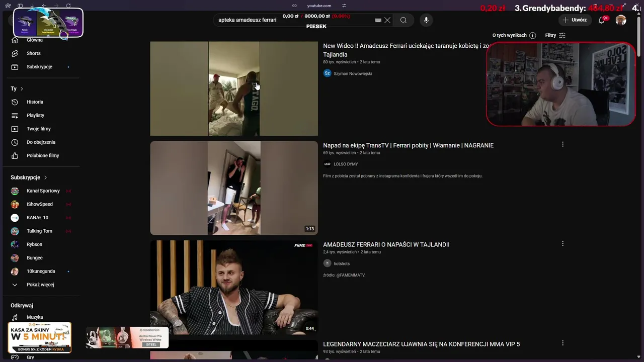This screenshot has height=362, width=644.
Task: Open LOLSO DYMY channel link
Action: [346, 164]
